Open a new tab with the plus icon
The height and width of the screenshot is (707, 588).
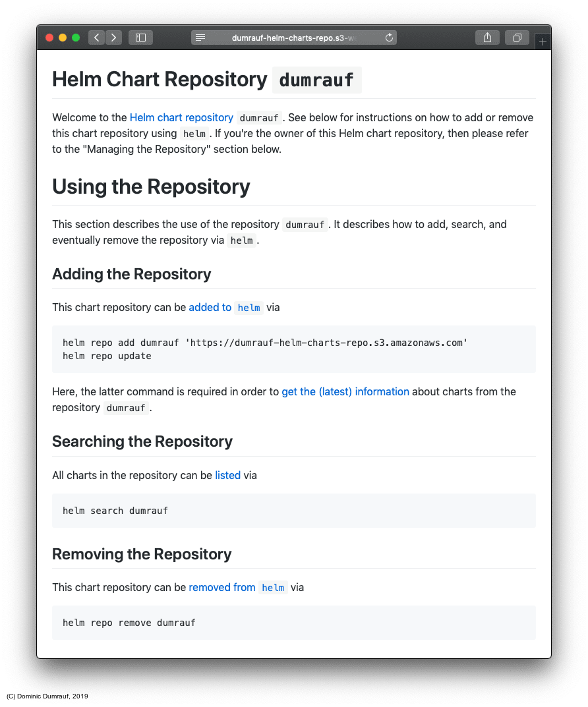coord(543,41)
